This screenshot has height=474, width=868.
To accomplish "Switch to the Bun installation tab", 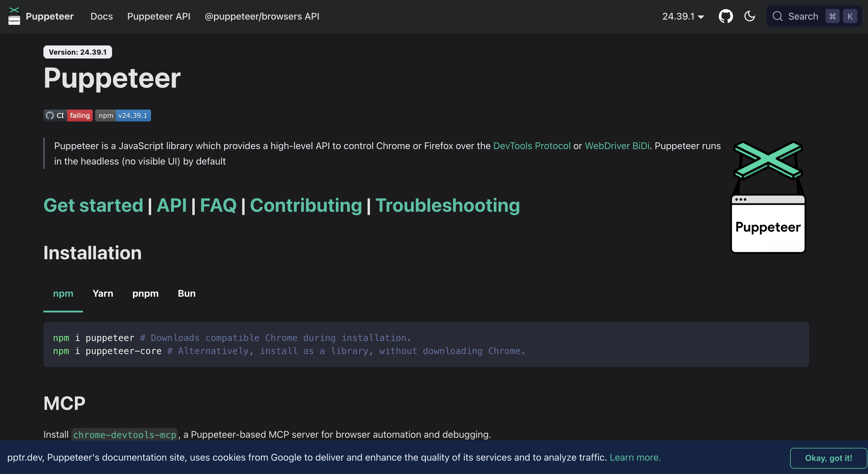I will (x=186, y=293).
